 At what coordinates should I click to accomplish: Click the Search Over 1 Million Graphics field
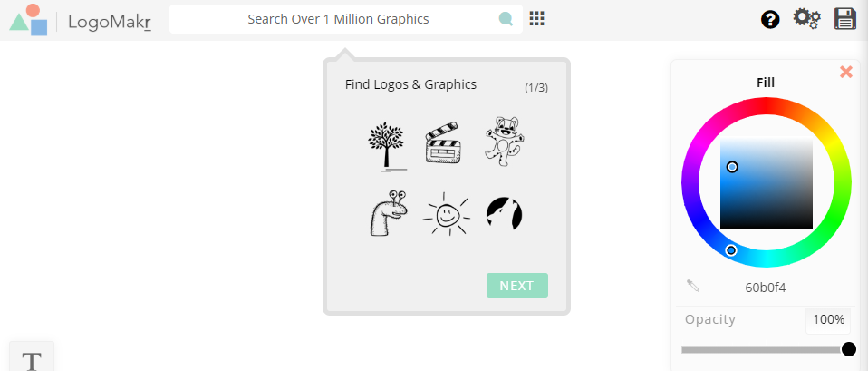[338, 19]
